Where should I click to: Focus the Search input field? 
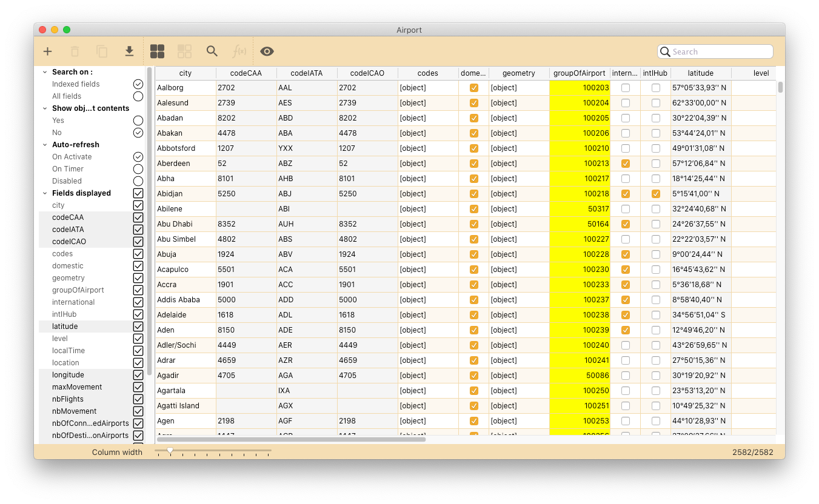(715, 51)
